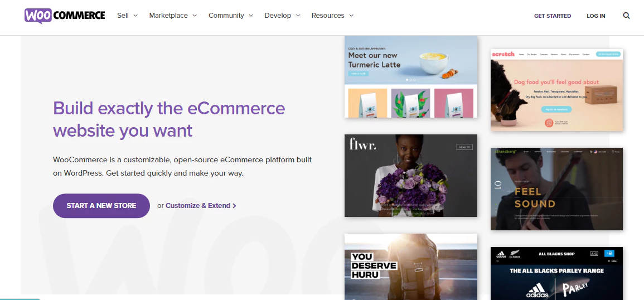
Task: Click the strandberg logo on the guitar showcase
Action: click(505, 152)
